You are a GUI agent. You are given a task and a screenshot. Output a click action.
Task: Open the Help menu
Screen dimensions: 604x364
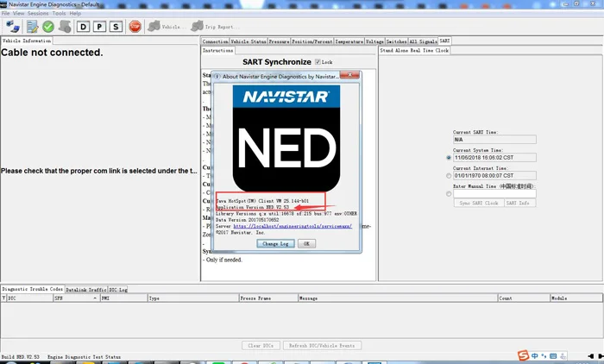click(75, 13)
